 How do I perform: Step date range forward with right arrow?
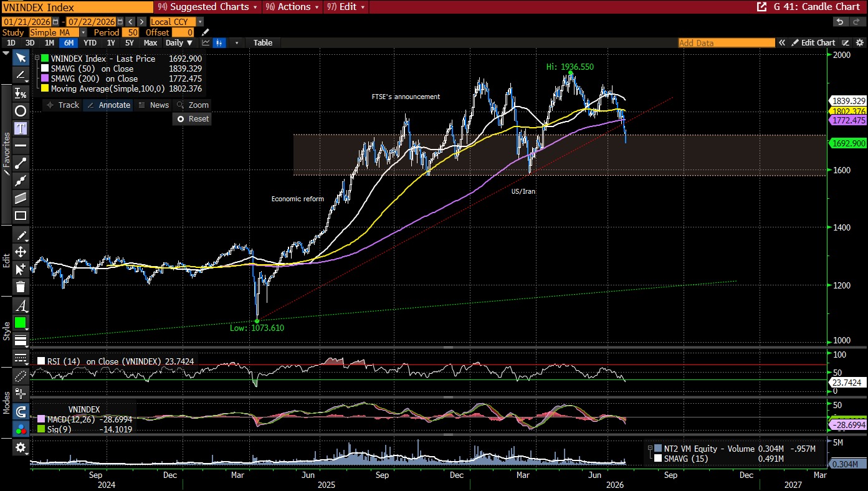142,22
